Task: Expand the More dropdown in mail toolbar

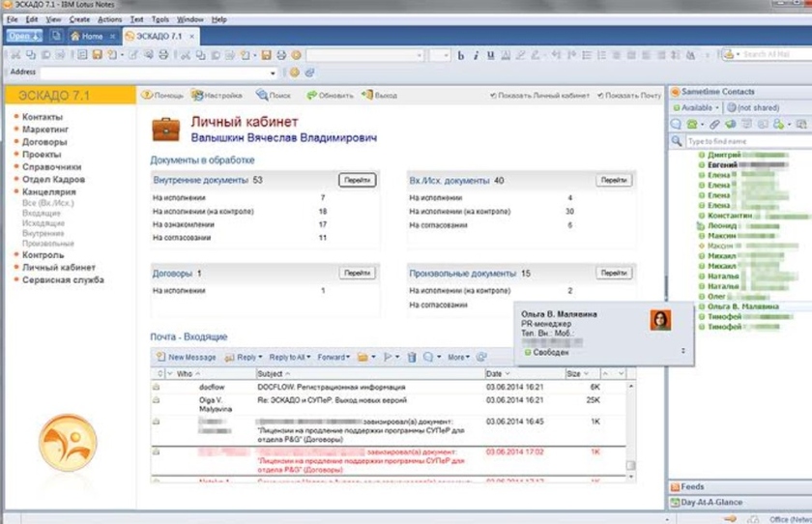Action: pos(458,357)
